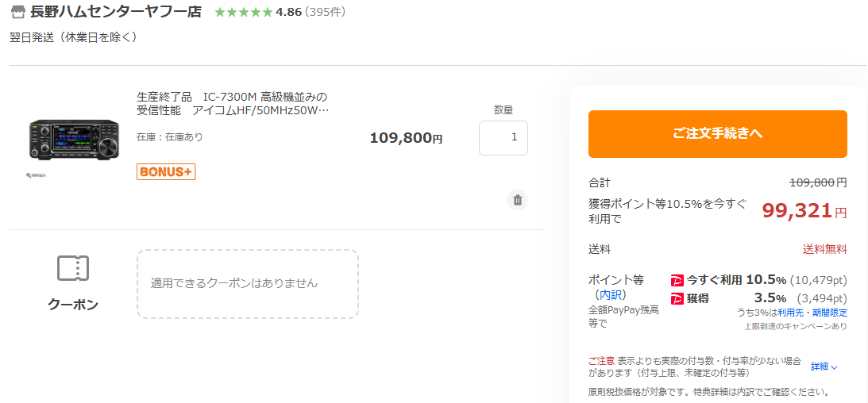Click the 数量 quantity input field
Viewport: 868px width, 403px height.
tap(503, 137)
